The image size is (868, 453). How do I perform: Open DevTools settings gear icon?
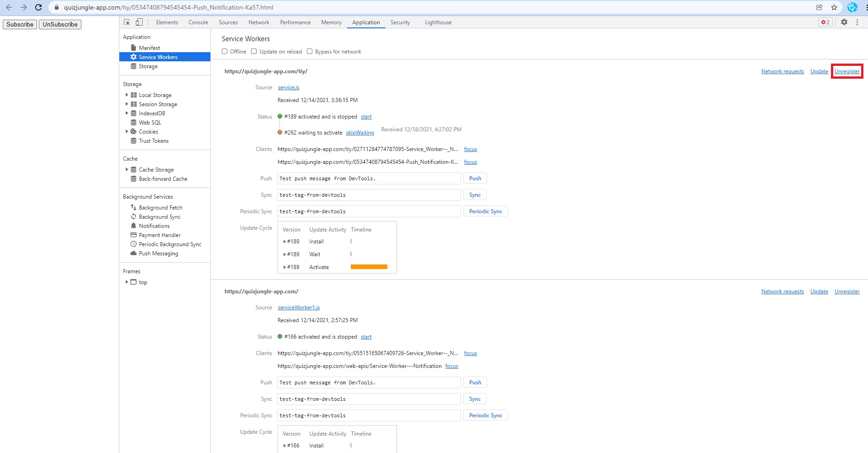click(x=844, y=22)
